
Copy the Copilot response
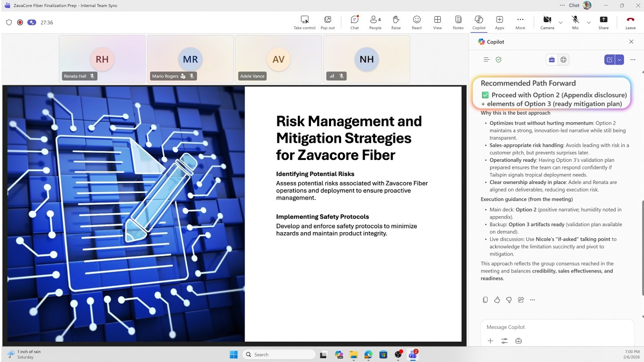point(485,300)
